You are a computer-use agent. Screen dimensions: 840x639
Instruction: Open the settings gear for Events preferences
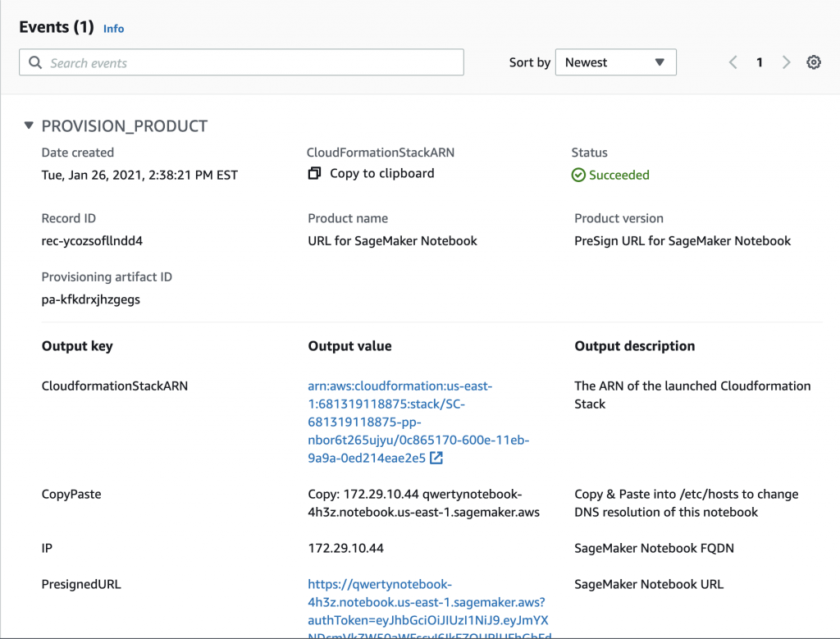point(813,62)
